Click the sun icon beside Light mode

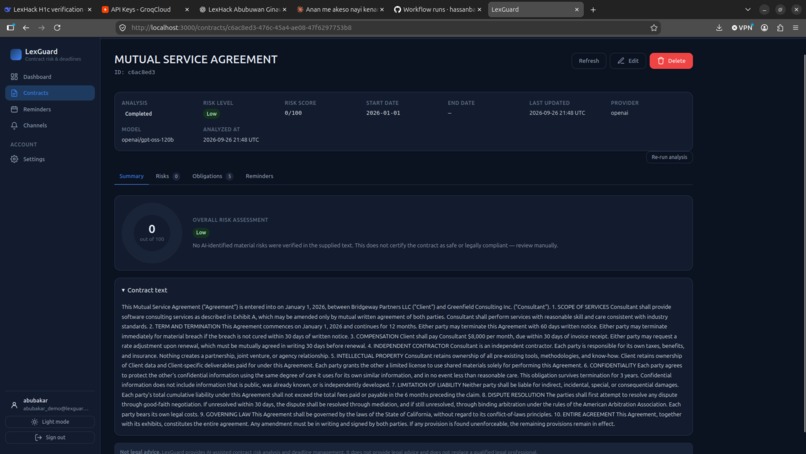pyautogui.click(x=34, y=422)
